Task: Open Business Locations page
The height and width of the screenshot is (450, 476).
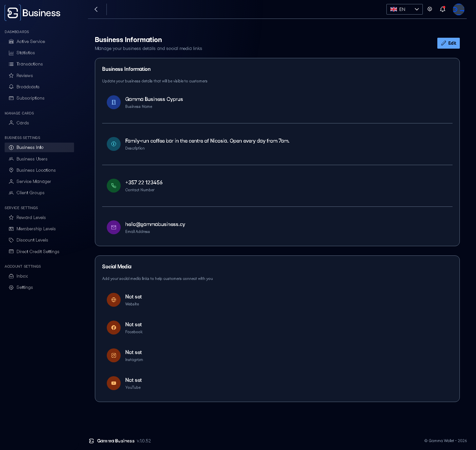Action: [x=39, y=170]
